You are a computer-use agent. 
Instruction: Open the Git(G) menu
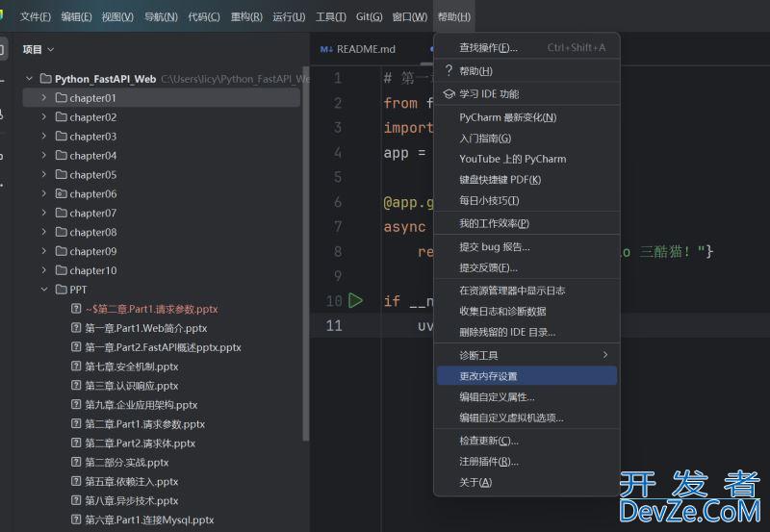[369, 16]
